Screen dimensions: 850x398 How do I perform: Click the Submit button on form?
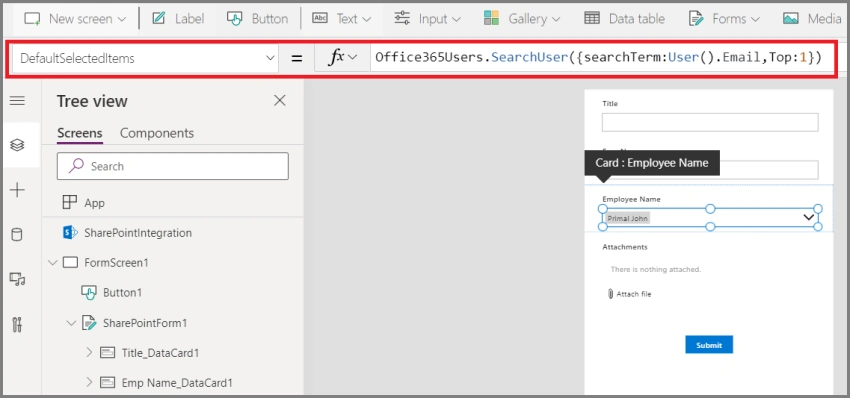pyautogui.click(x=709, y=345)
